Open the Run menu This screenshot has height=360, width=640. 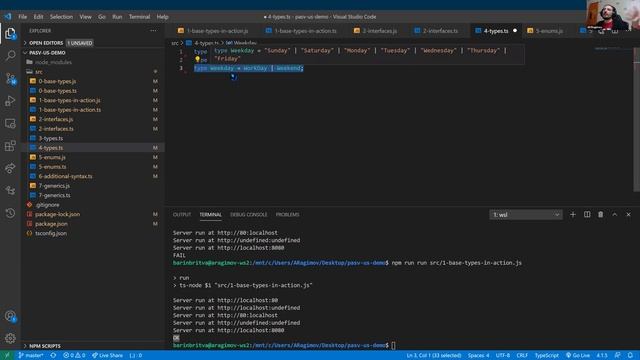tap(117, 17)
